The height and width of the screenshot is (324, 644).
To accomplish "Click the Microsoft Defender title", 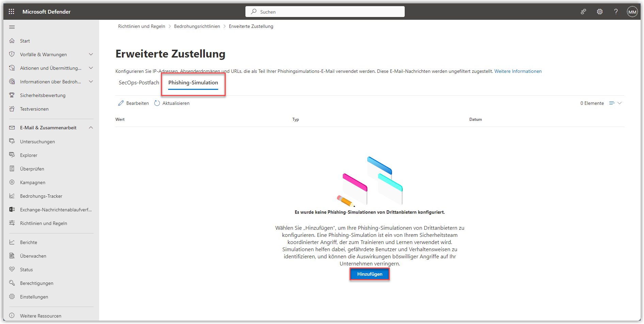I will (47, 12).
